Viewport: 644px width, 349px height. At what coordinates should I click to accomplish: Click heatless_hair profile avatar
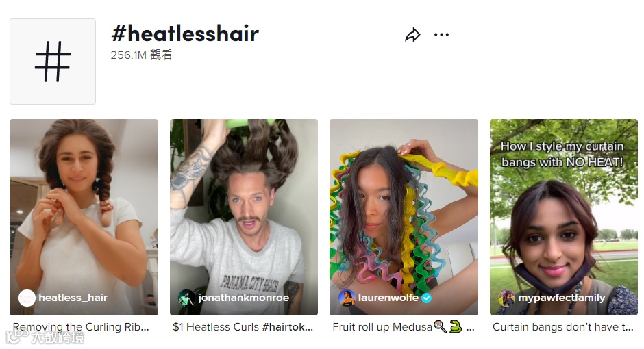tap(27, 298)
